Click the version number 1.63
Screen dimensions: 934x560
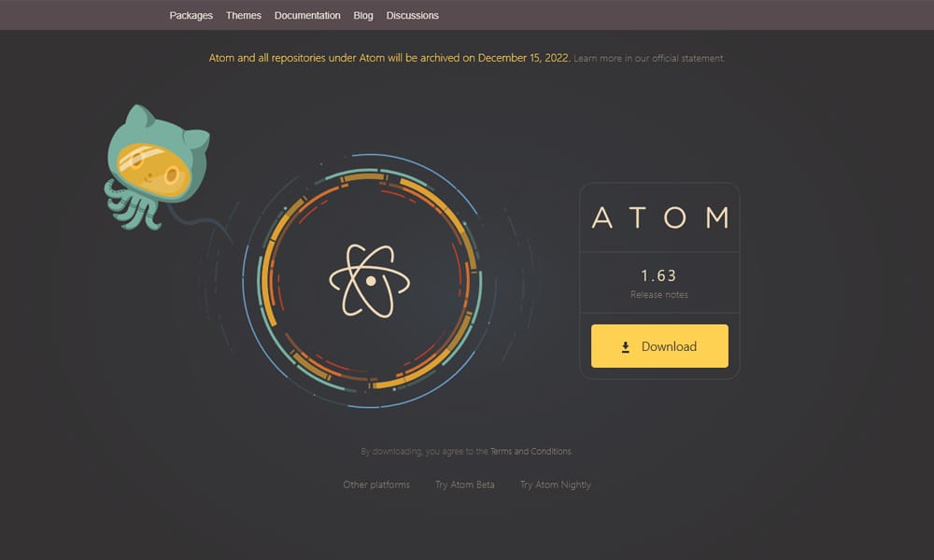coord(659,276)
